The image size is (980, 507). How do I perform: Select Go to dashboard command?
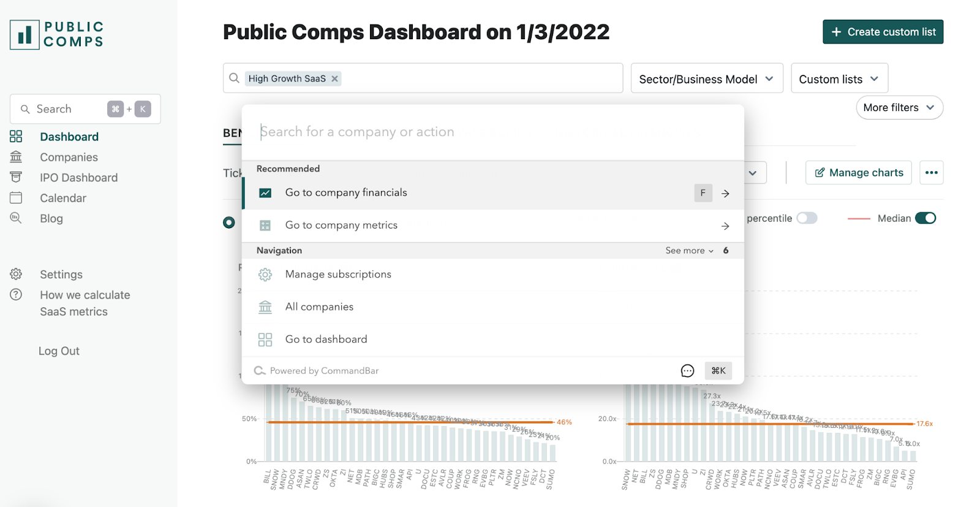pos(493,340)
